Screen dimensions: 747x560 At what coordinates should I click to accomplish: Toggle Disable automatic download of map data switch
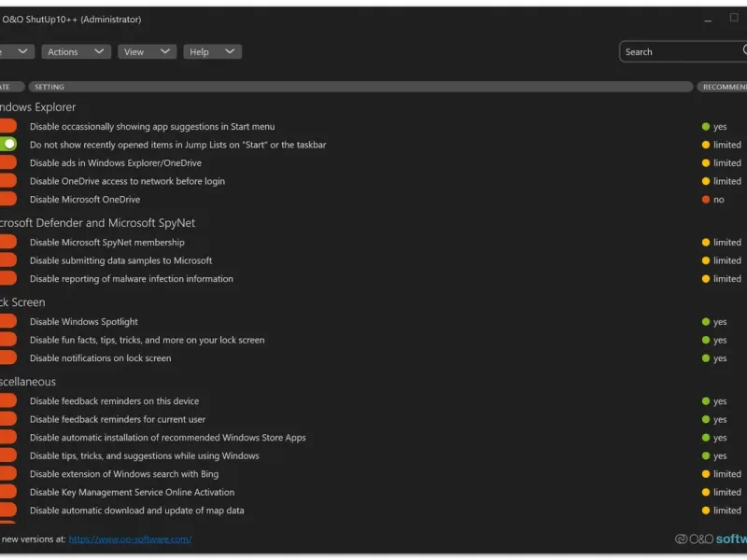pos(7,510)
